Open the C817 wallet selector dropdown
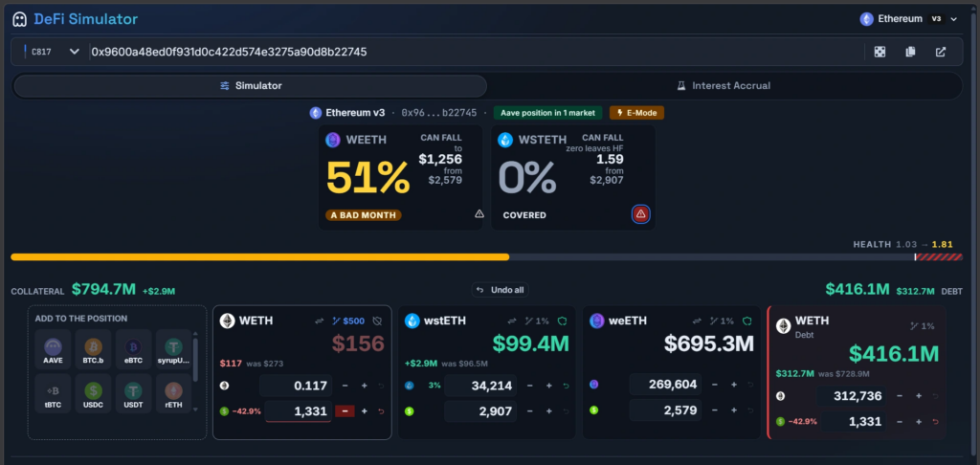Viewport: 980px width, 465px height. pyautogui.click(x=53, y=52)
